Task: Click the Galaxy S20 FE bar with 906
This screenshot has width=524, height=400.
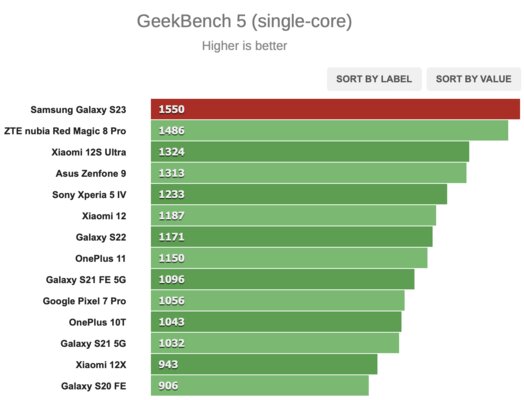Action: [x=260, y=385]
